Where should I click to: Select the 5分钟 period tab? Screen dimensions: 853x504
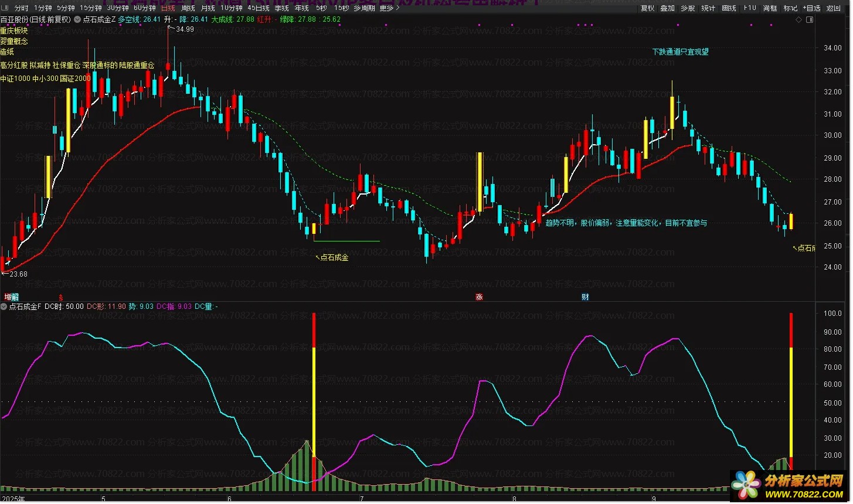coord(66,8)
